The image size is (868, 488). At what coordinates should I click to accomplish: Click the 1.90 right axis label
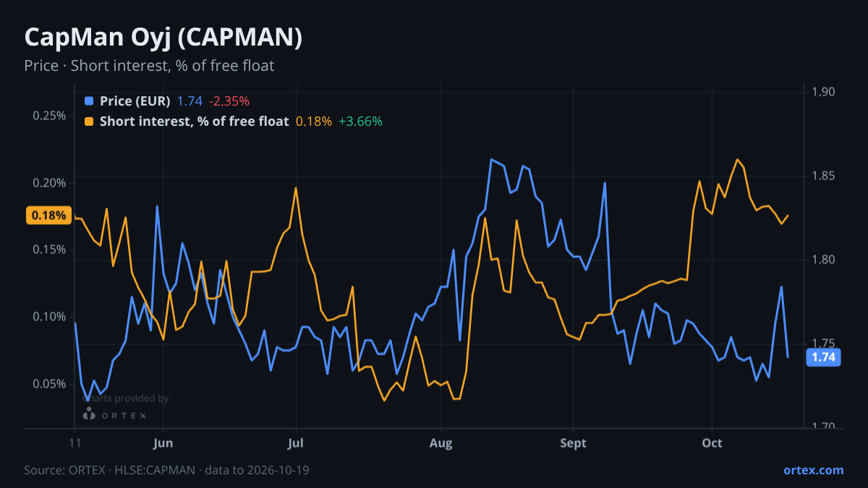[x=823, y=92]
